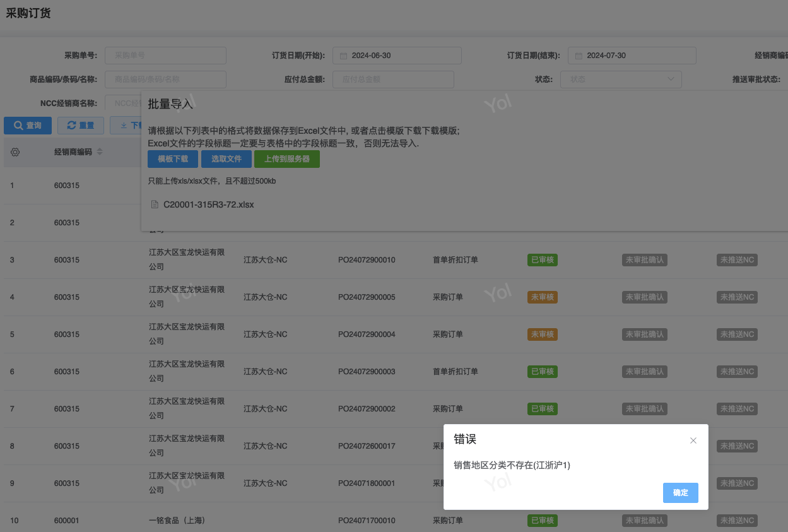Click the calendar icon in 订货日期(结束)
This screenshot has height=532, width=788.
click(x=579, y=56)
